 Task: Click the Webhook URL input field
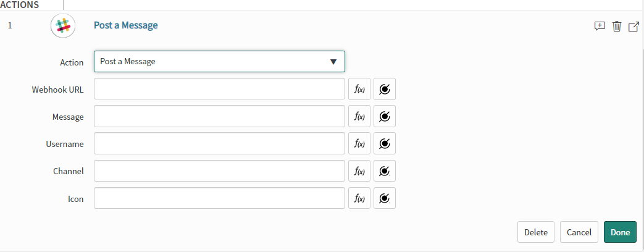[x=219, y=89]
